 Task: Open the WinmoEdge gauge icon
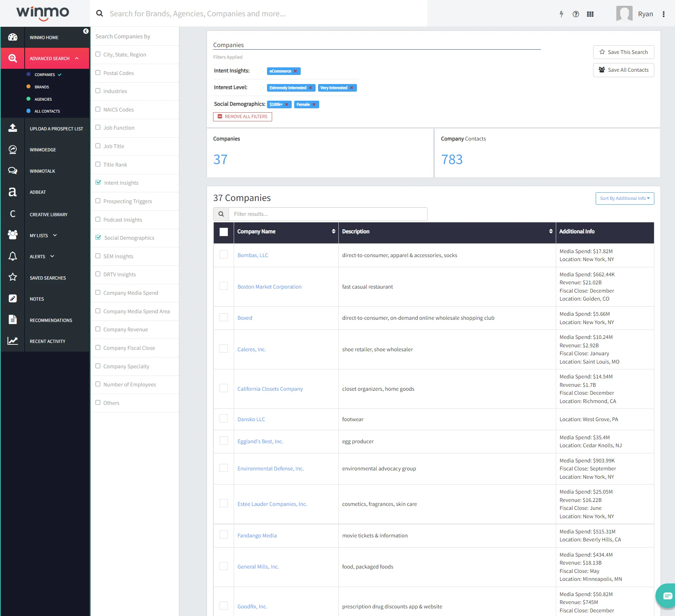[x=13, y=150]
